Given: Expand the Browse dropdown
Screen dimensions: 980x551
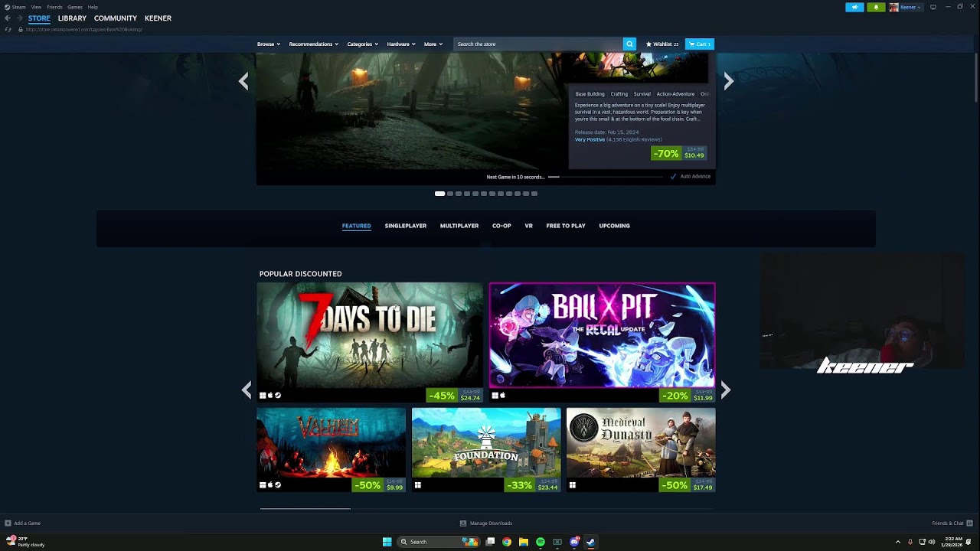Looking at the screenshot, I should click(269, 44).
